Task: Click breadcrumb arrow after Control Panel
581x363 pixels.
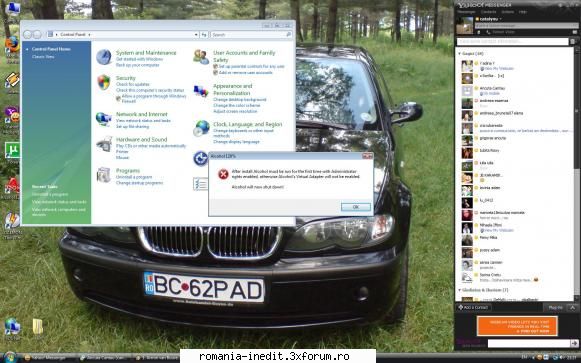Action: click(x=89, y=34)
